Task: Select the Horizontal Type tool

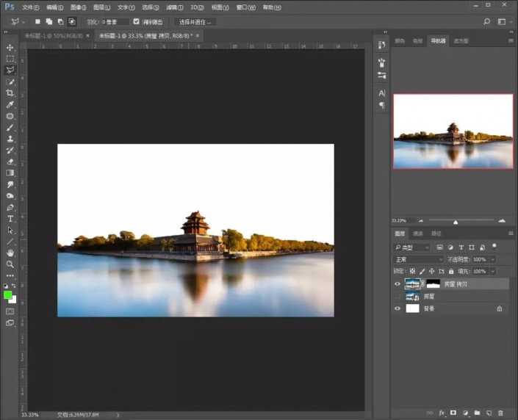Action: click(10, 218)
